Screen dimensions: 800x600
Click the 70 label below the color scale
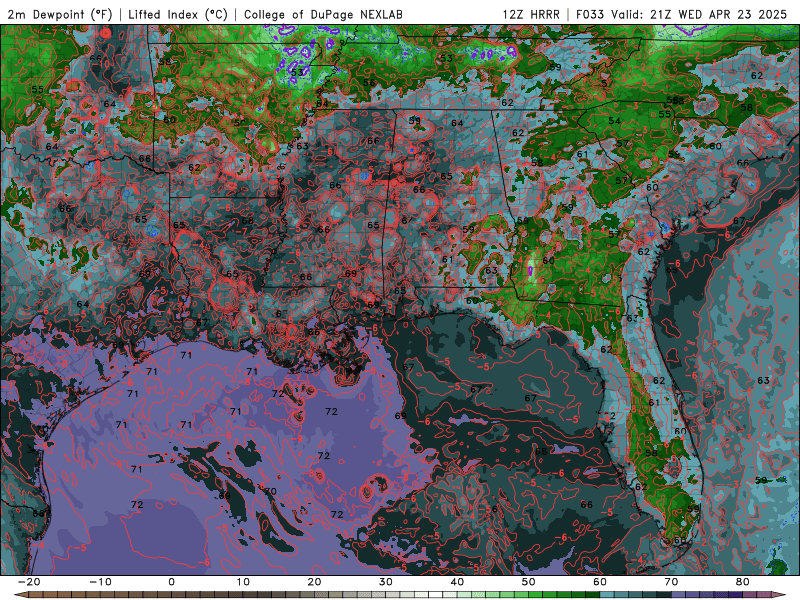coord(671,582)
